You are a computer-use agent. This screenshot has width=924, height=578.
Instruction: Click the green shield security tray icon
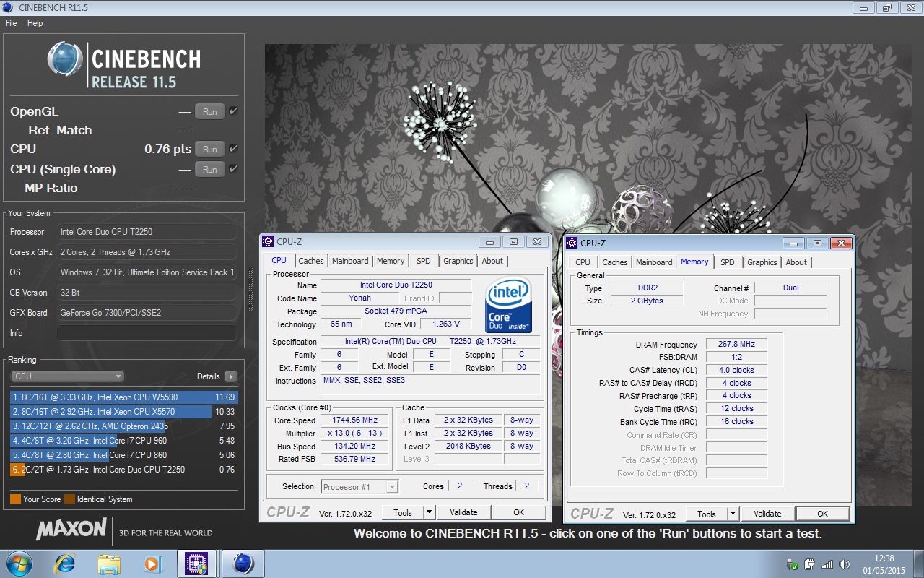click(x=793, y=564)
